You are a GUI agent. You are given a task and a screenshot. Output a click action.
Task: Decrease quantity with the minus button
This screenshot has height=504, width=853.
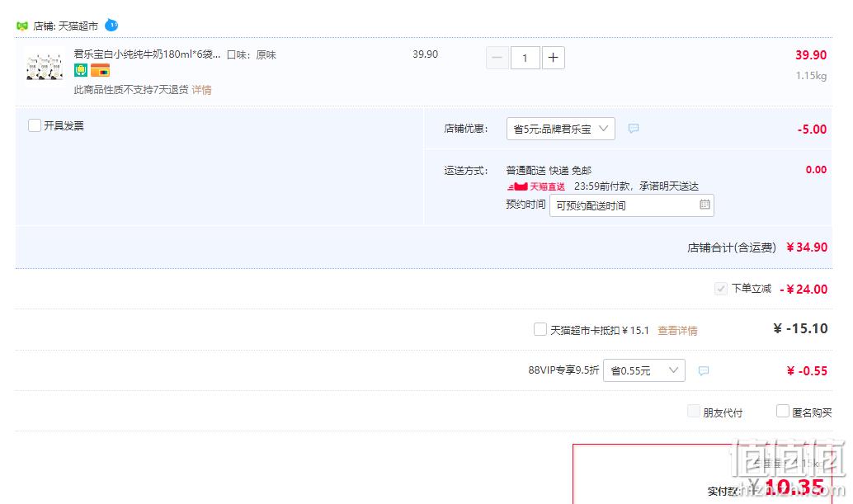[497, 58]
